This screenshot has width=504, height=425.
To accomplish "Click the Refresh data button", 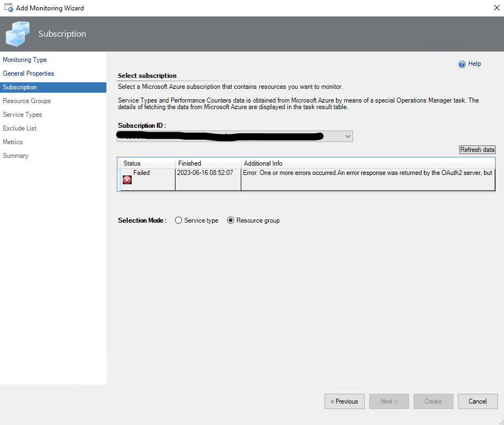I will pyautogui.click(x=477, y=149).
